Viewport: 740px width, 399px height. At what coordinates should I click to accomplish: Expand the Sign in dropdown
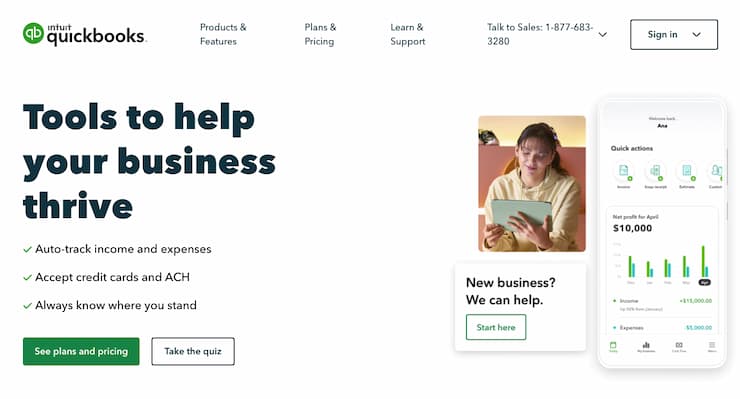click(x=673, y=34)
